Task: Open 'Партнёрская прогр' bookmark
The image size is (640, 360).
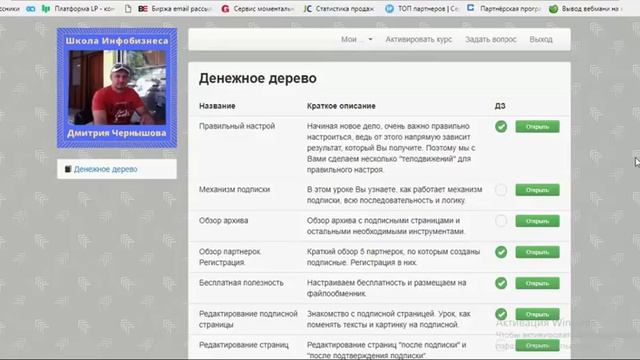Action: pos(504,9)
